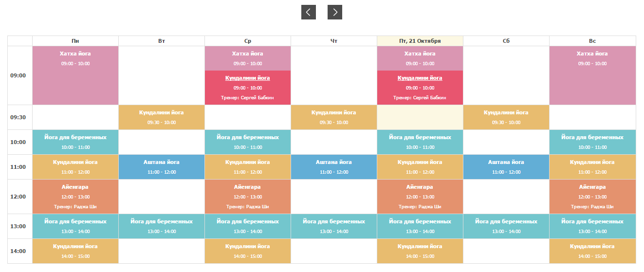Select Thursday's Кундалини йога 09:30 session

(333, 117)
